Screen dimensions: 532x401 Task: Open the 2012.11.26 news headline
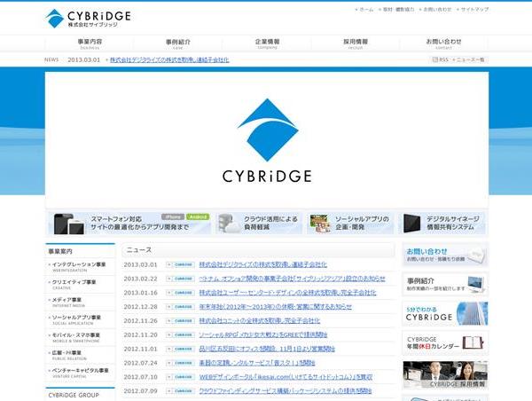[260, 321]
